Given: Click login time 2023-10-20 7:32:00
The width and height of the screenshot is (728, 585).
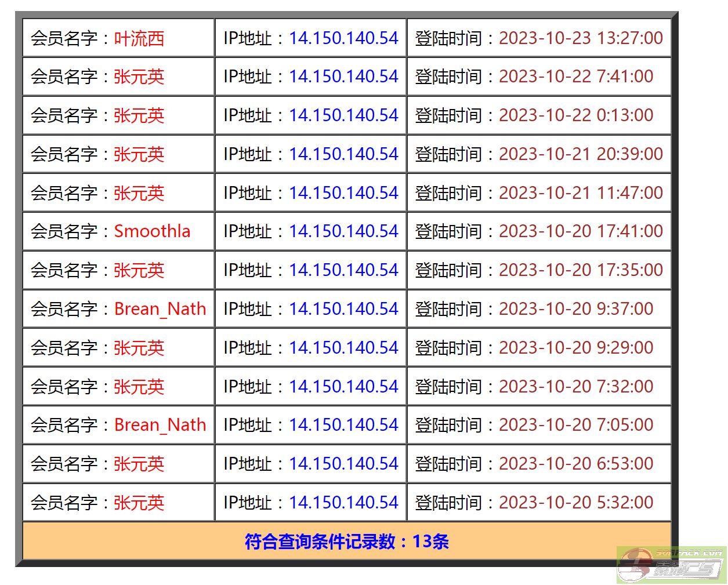Looking at the screenshot, I should [x=576, y=387].
